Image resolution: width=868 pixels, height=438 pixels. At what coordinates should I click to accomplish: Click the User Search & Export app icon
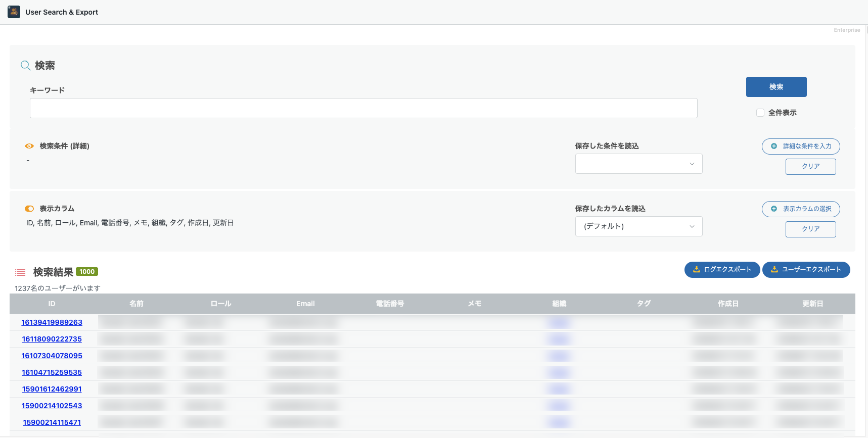click(14, 12)
